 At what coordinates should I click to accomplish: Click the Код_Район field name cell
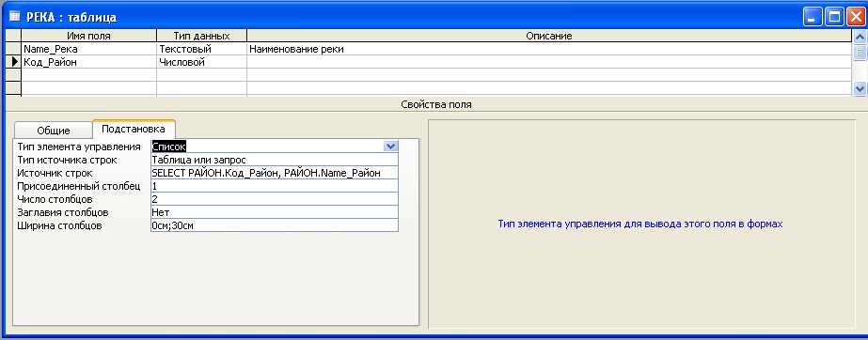[88, 63]
